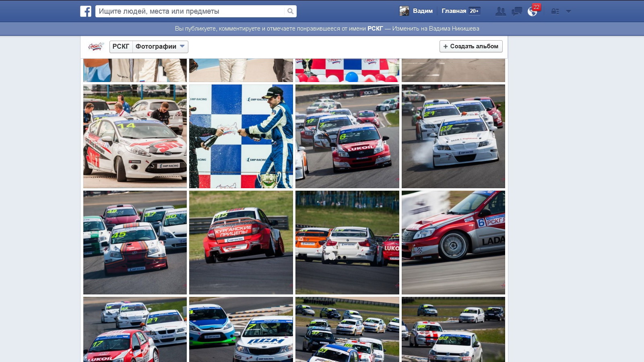Screen dimensions: 644x362
Task: Open the messages icon
Action: click(x=517, y=11)
